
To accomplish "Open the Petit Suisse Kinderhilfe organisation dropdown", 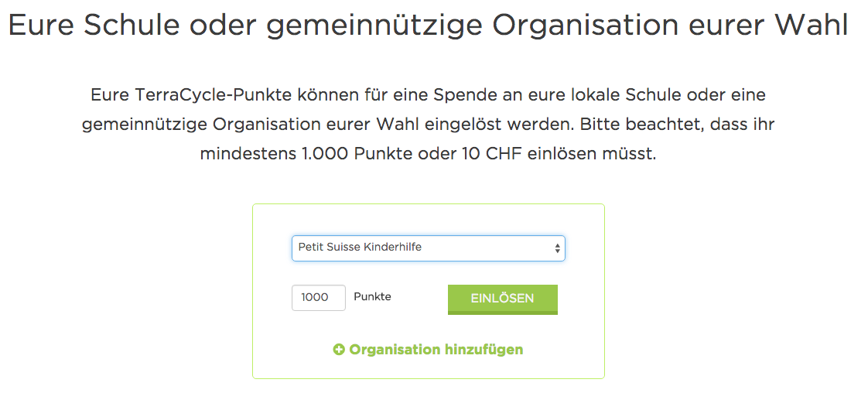I will (x=428, y=248).
